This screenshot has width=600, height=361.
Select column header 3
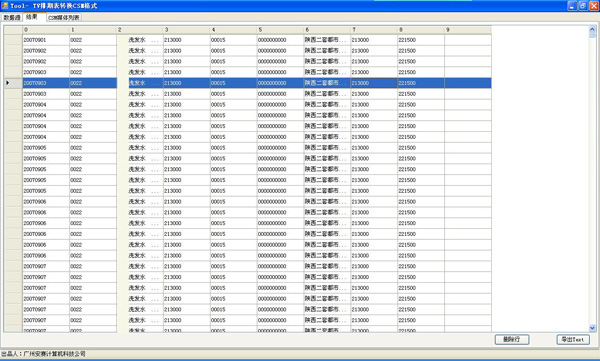pos(187,30)
